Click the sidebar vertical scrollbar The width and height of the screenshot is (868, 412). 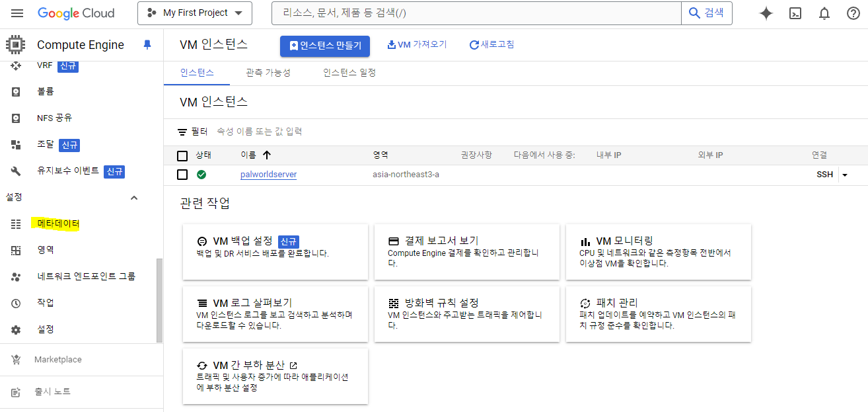159,300
